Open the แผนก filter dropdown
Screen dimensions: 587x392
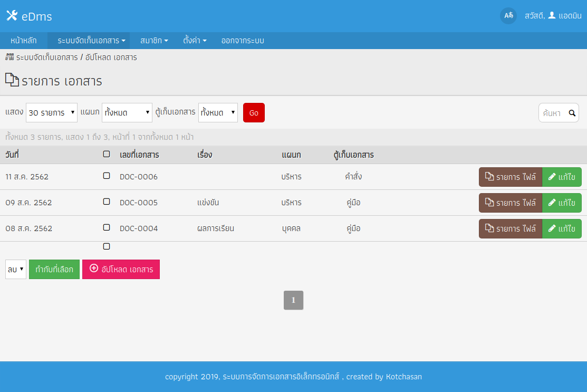127,113
